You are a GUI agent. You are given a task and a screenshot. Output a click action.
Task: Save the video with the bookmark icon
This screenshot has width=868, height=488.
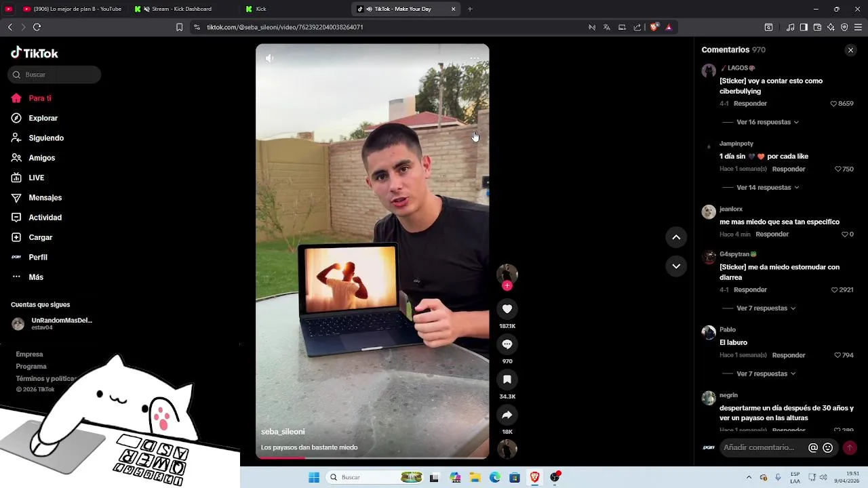tap(507, 380)
